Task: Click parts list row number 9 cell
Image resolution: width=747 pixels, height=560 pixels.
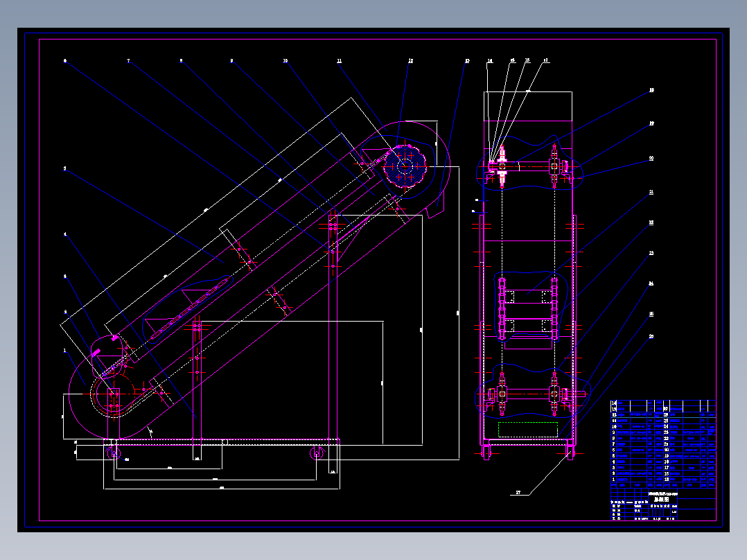Action: 614,432
